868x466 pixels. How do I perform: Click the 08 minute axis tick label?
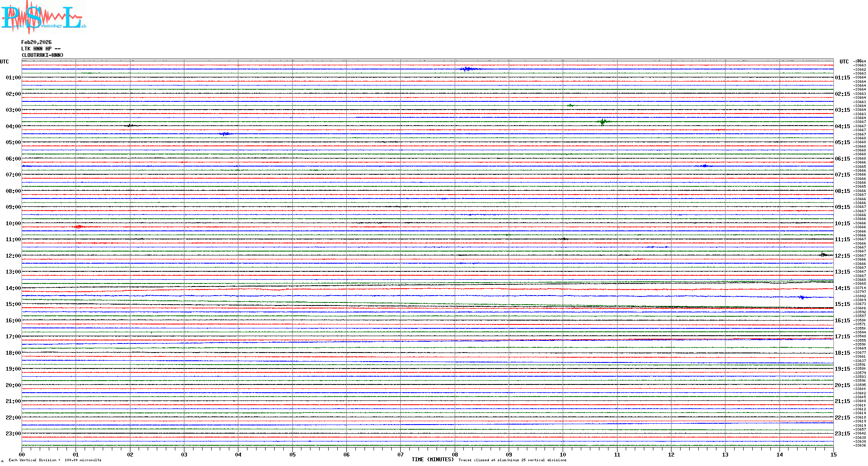(x=455, y=454)
